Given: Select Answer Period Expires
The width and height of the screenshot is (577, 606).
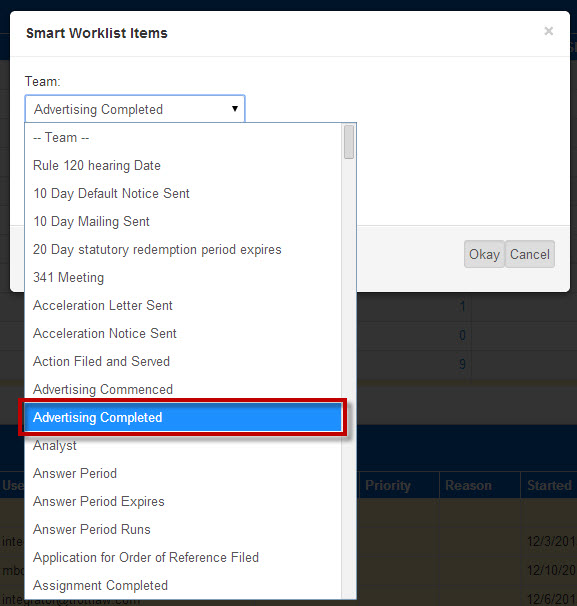Looking at the screenshot, I should (x=183, y=501).
